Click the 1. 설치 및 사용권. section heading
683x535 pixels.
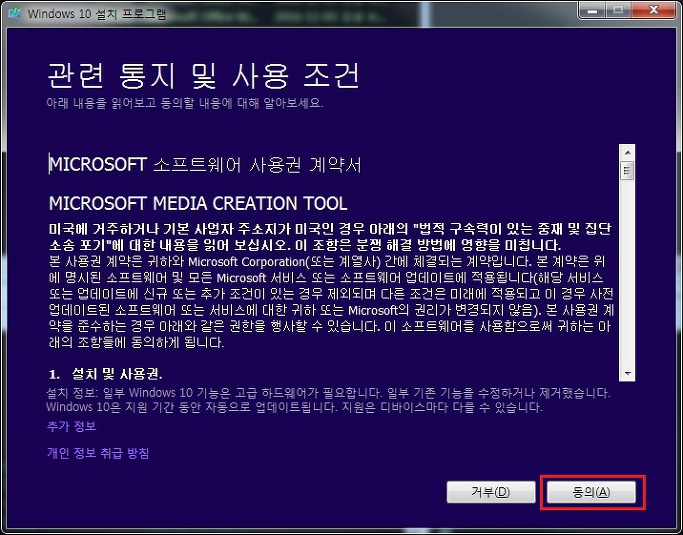106,374
